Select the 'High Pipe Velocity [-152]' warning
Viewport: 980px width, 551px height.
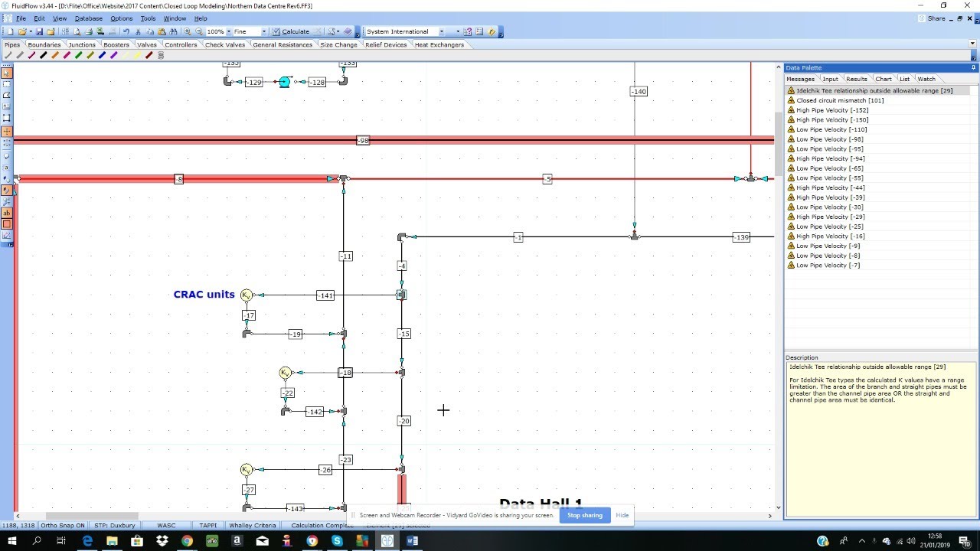pos(832,110)
